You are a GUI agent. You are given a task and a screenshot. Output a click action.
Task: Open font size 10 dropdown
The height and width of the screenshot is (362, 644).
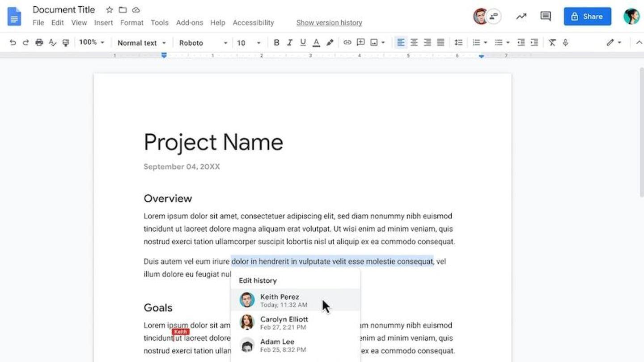click(x=249, y=43)
